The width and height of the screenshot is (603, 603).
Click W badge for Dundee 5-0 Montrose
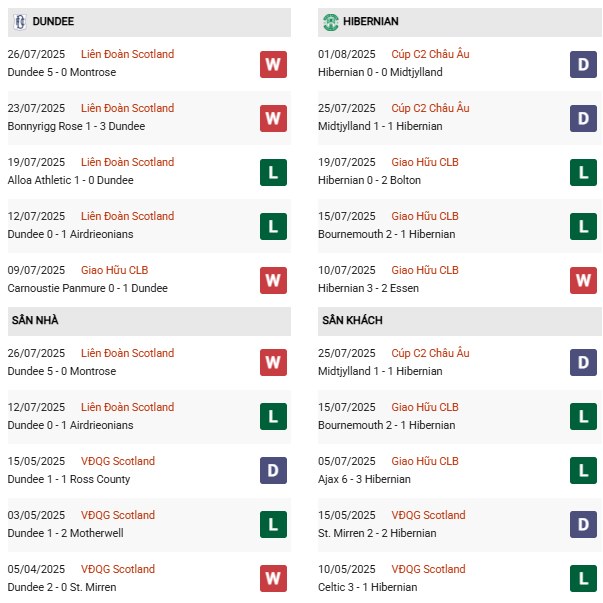(273, 64)
